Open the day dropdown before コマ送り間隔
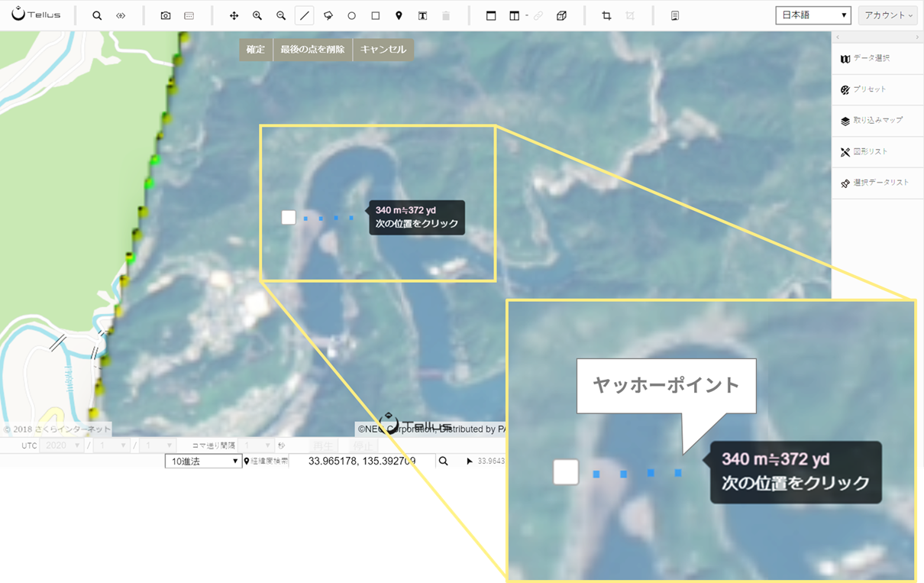924x583 pixels. (x=157, y=445)
